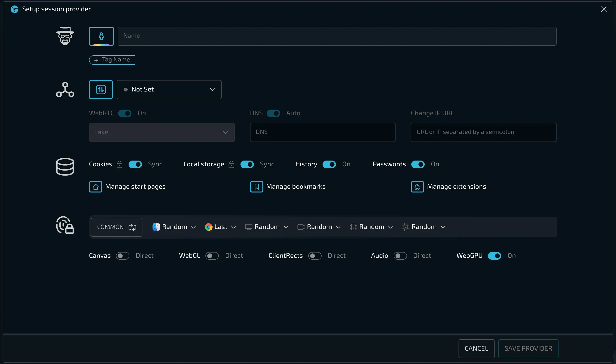Click the Manage start pages home icon
The image size is (616, 364).
click(95, 187)
